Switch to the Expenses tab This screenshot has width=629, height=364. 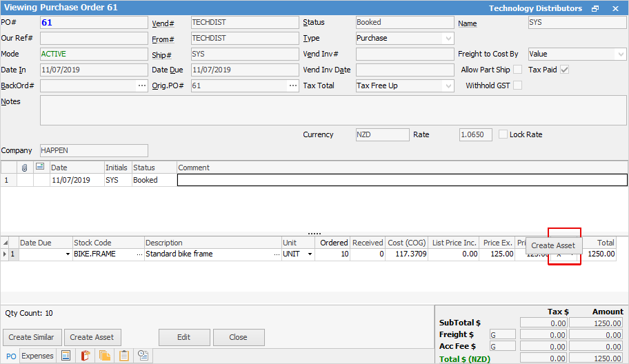tap(37, 356)
